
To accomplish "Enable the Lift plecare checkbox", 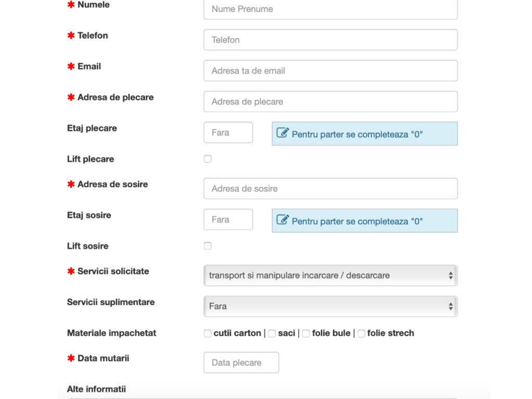I will [x=207, y=158].
